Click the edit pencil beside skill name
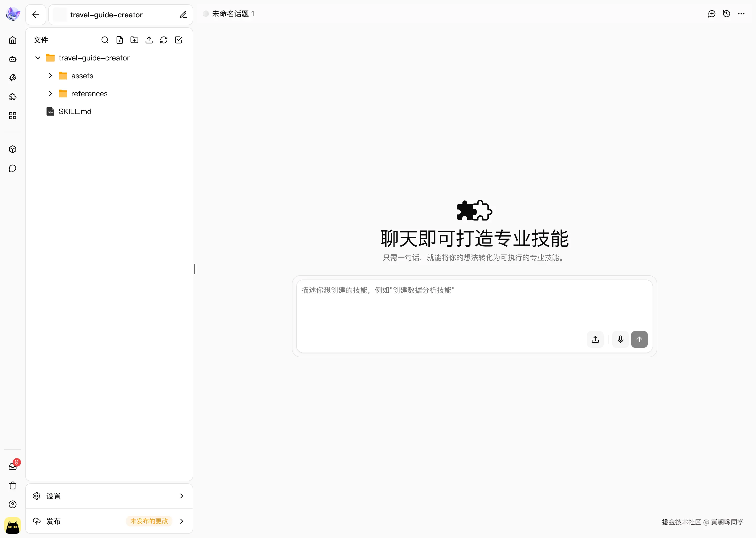The height and width of the screenshot is (538, 756). 183,15
